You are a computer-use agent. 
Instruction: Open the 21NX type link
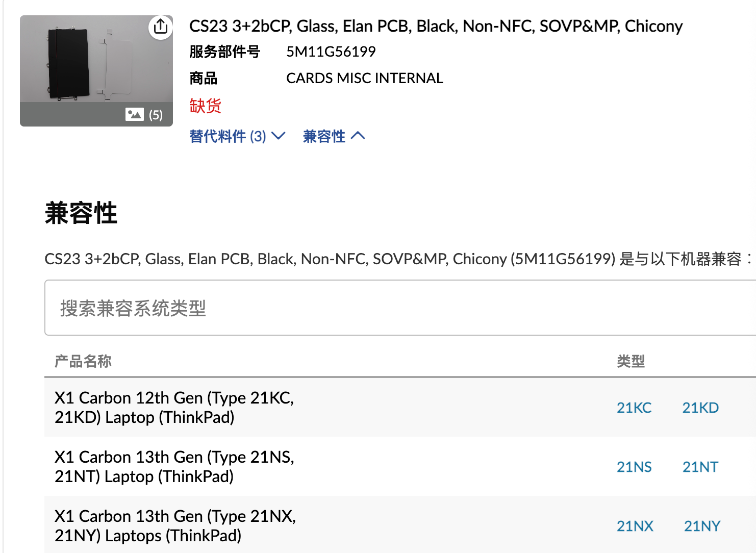635,526
